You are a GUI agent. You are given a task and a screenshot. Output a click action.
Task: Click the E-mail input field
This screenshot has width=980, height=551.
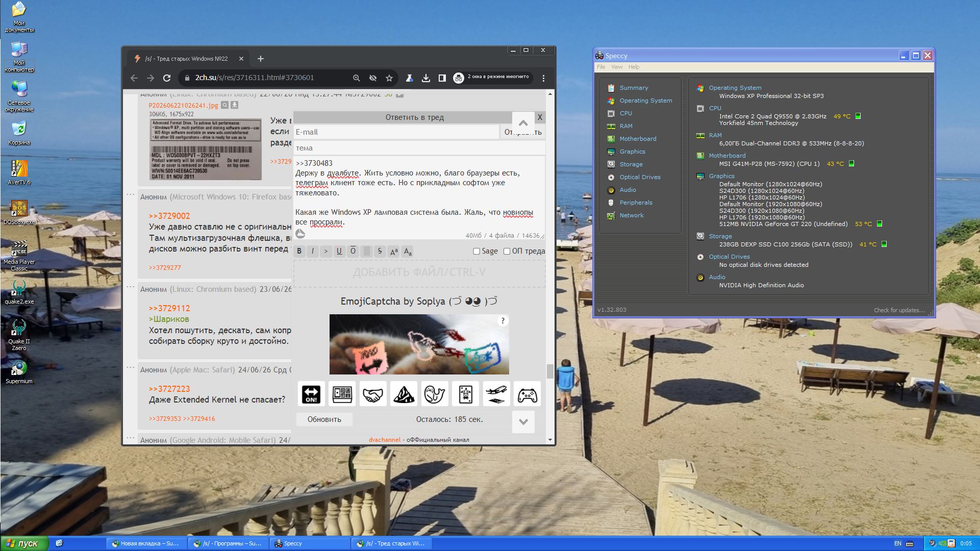click(396, 132)
